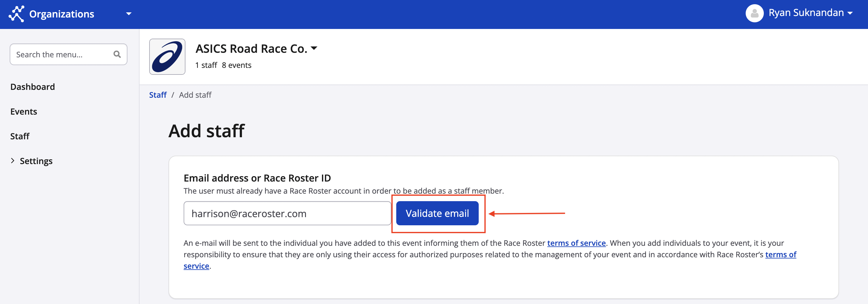Screen dimensions: 868x304
Task: Go to Dashboard in the sidebar
Action: (x=33, y=87)
